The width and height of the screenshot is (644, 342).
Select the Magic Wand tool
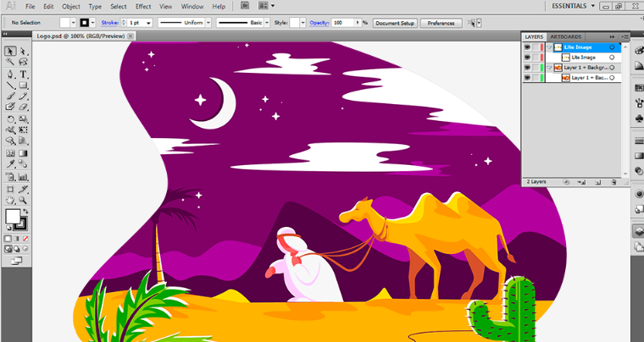point(10,62)
